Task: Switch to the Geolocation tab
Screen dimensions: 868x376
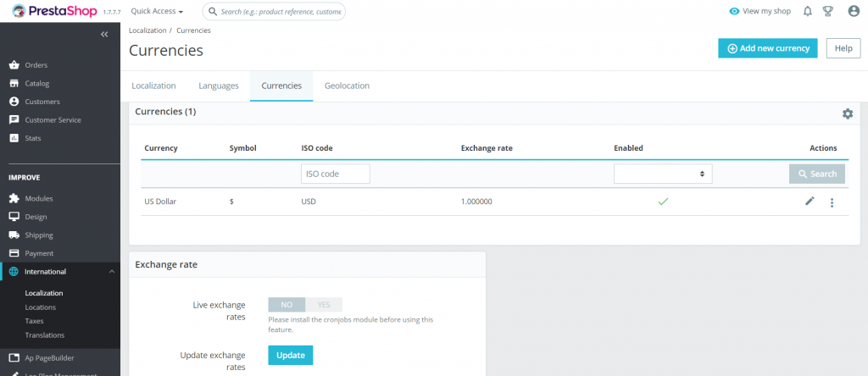Action: (x=347, y=86)
